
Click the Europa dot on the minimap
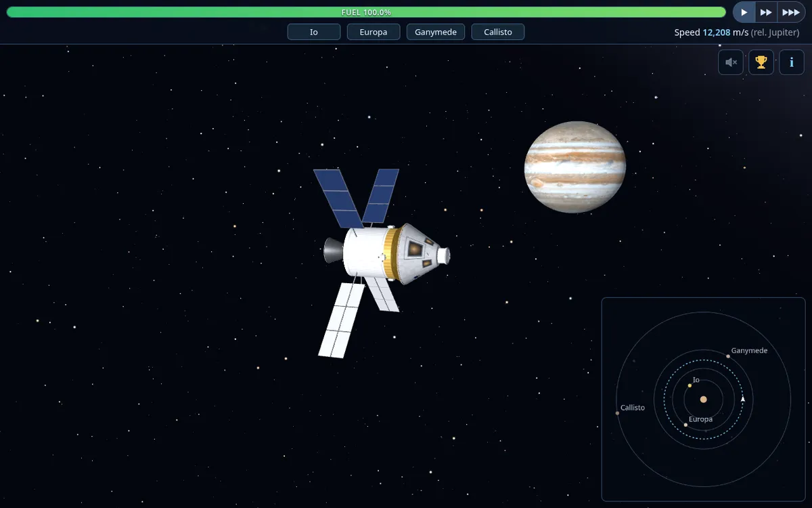point(685,425)
